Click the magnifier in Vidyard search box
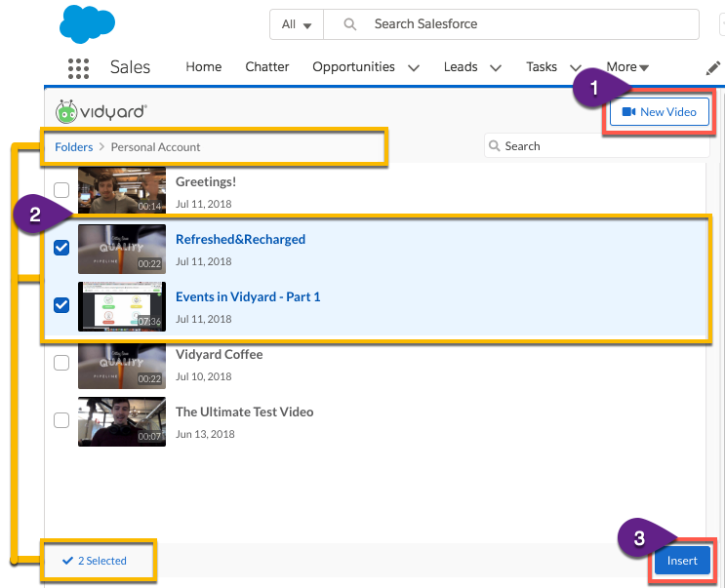Viewport: 725px width, 588px height. point(495,146)
